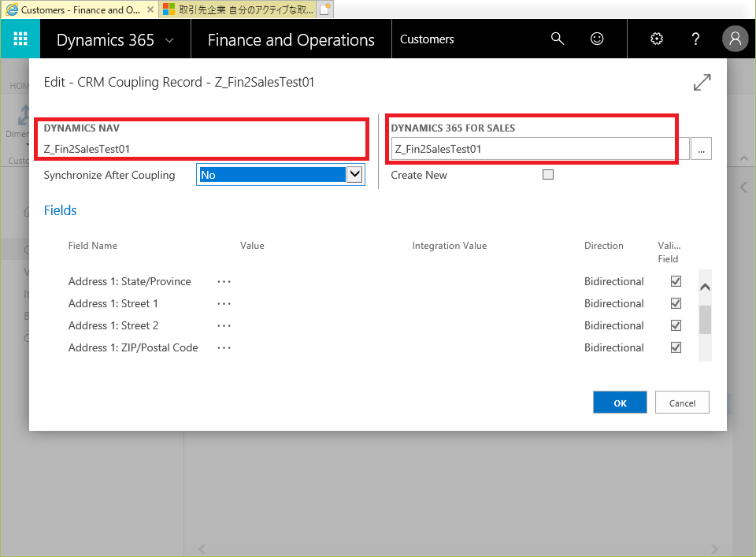Click the Cancel button
This screenshot has height=557, width=756.
click(682, 403)
